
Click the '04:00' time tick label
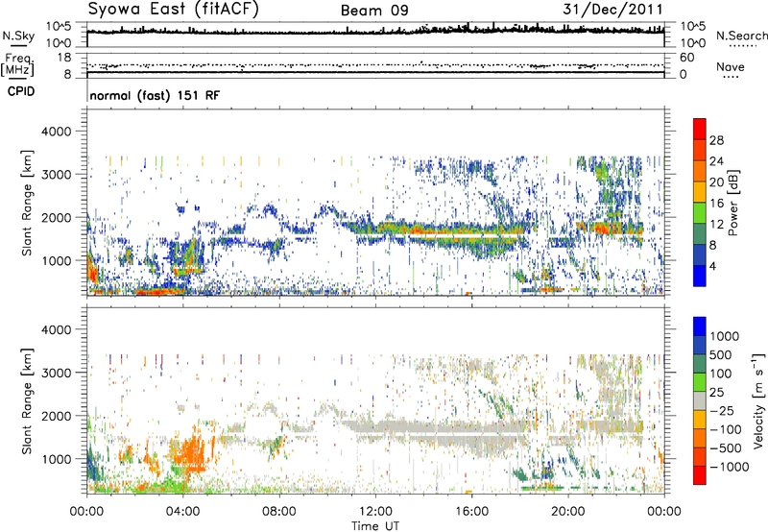[x=182, y=512]
